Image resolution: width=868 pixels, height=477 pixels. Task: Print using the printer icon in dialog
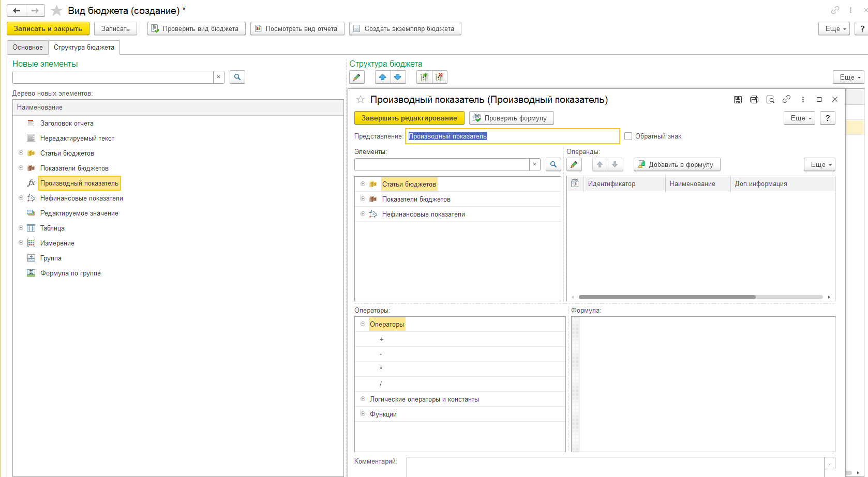754,100
